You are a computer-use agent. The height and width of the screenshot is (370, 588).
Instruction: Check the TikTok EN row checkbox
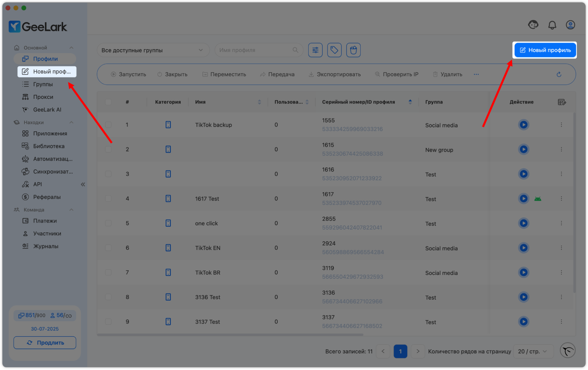[x=108, y=248]
